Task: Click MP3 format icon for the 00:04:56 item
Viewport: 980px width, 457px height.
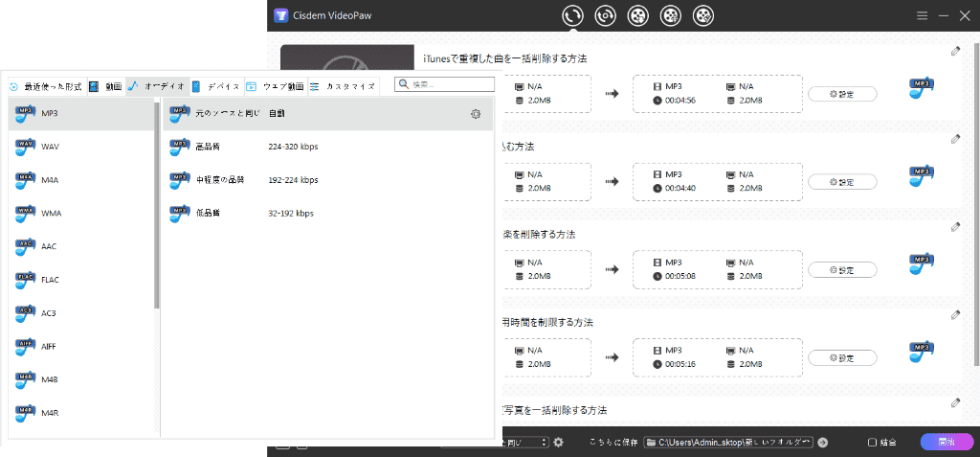Action: [x=921, y=88]
